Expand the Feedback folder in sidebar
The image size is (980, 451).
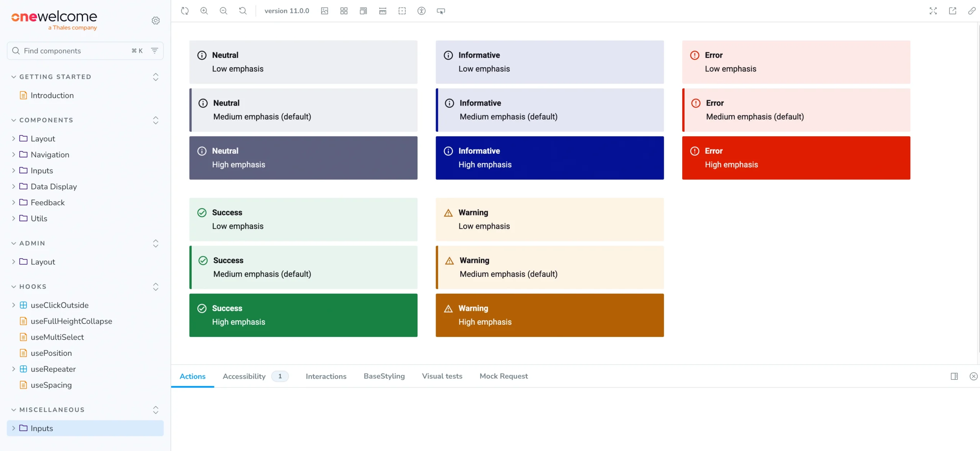47,202
